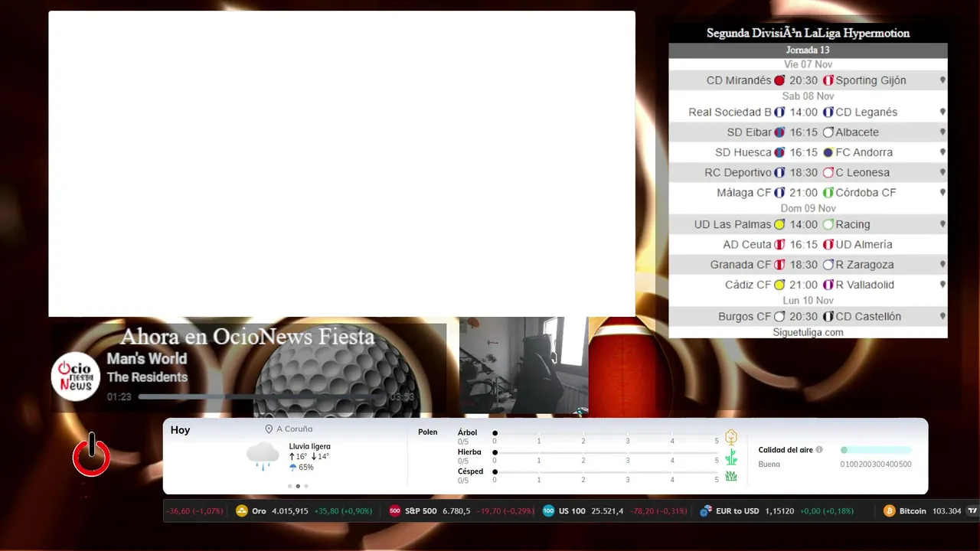Click the umbrella 65% rain chance icon
Viewport: 980px width, 551px height.
292,467
